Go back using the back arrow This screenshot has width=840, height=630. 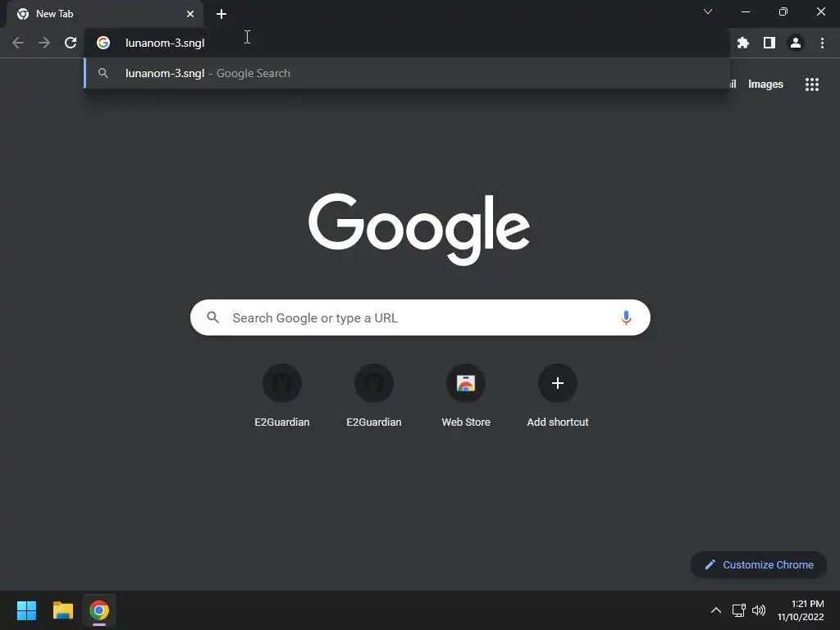pyautogui.click(x=18, y=43)
